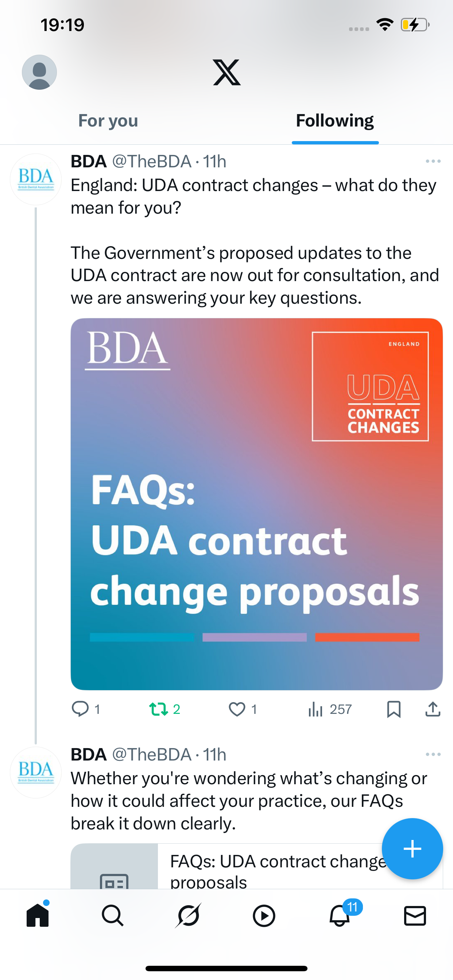Open the Grok tab

point(189,915)
